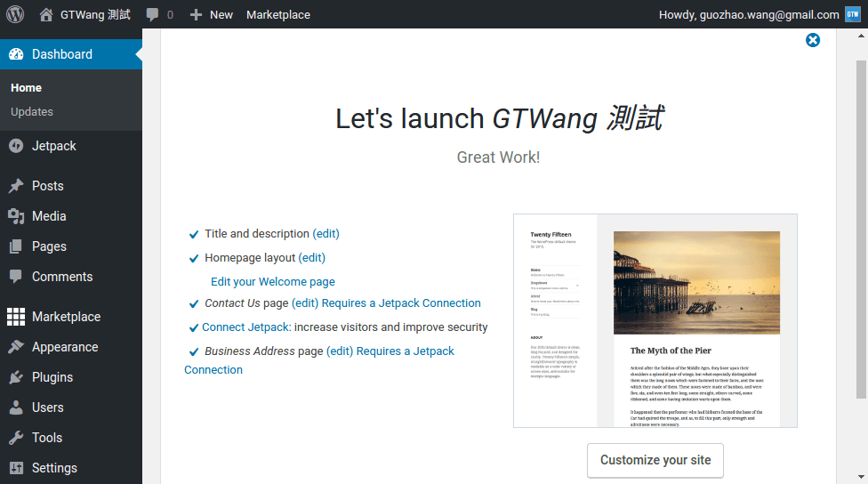This screenshot has height=484, width=868.
Task: Click the Media icon in sidebar
Action: pos(16,216)
